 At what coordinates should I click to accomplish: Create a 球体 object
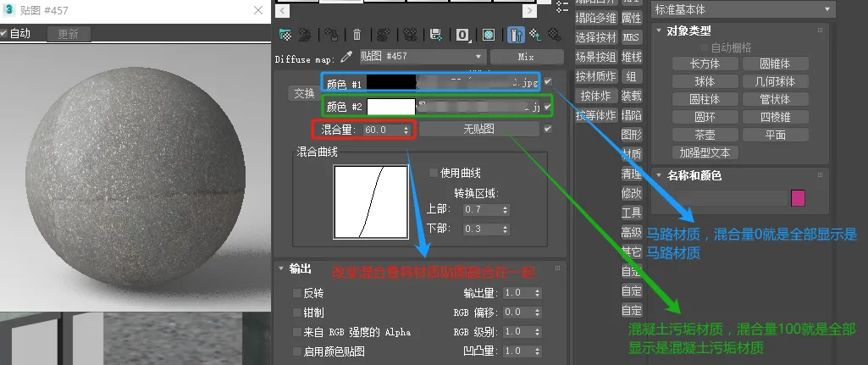(x=705, y=81)
